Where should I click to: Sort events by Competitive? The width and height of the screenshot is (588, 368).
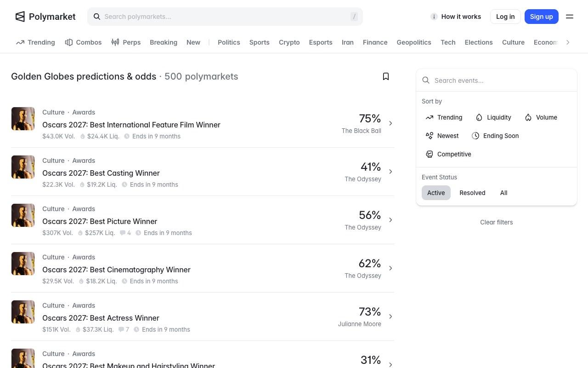[x=448, y=154]
